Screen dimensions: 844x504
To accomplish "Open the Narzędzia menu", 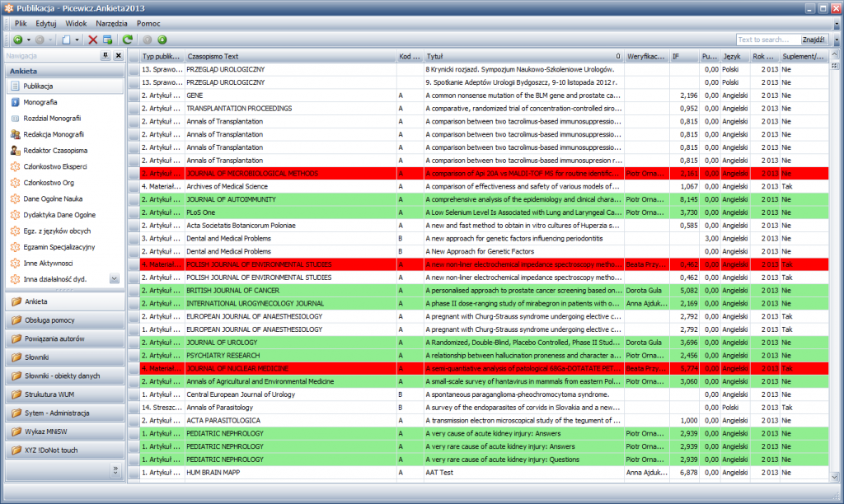I will [111, 24].
